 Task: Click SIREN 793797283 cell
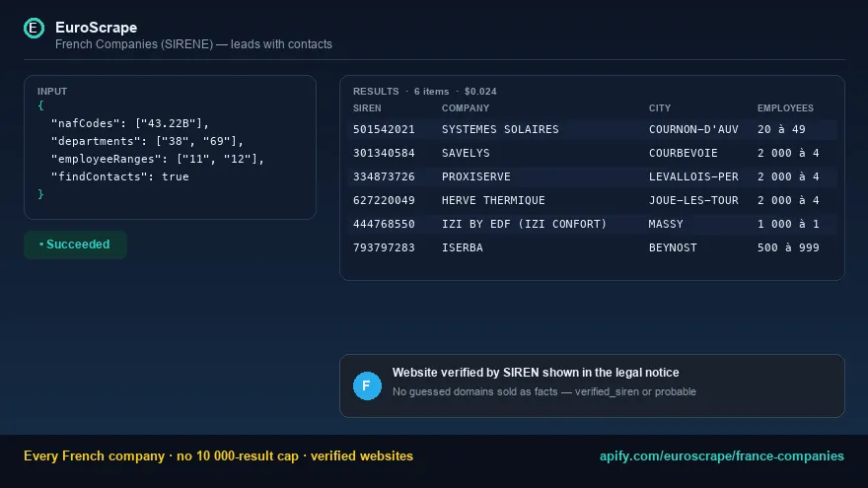click(x=384, y=247)
